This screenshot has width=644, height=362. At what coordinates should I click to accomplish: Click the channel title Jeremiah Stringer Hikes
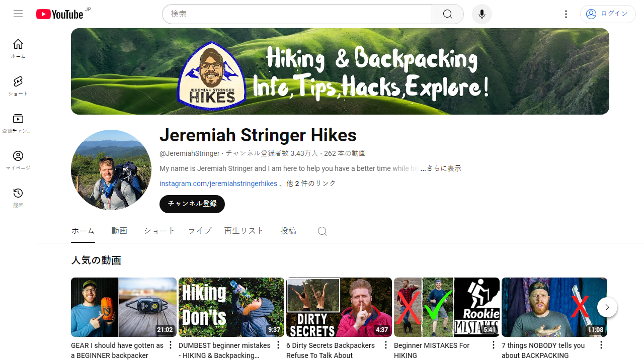(x=258, y=135)
